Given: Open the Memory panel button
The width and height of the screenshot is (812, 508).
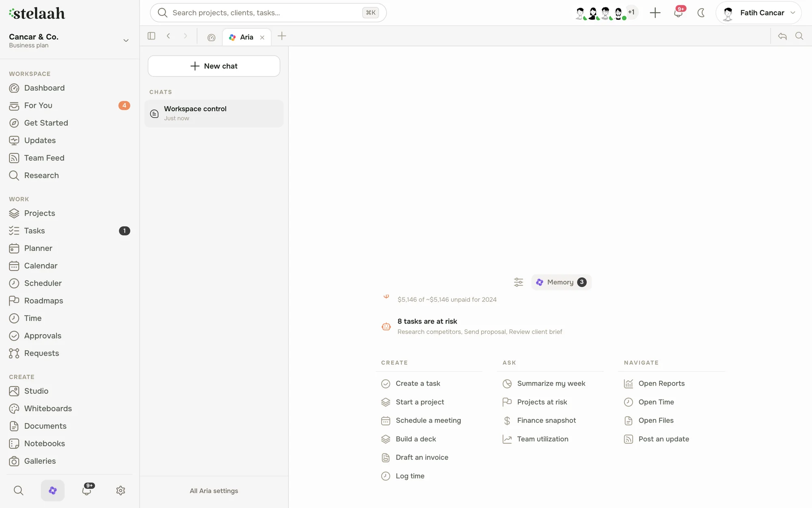Looking at the screenshot, I should [x=561, y=282].
